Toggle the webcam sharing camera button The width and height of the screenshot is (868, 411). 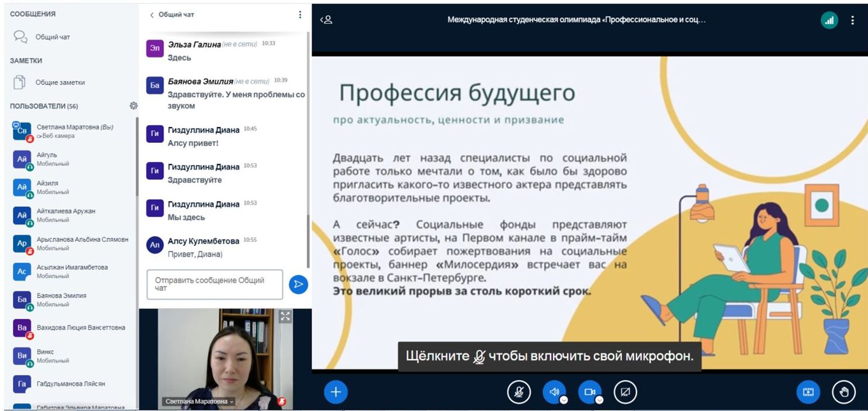[x=590, y=392]
